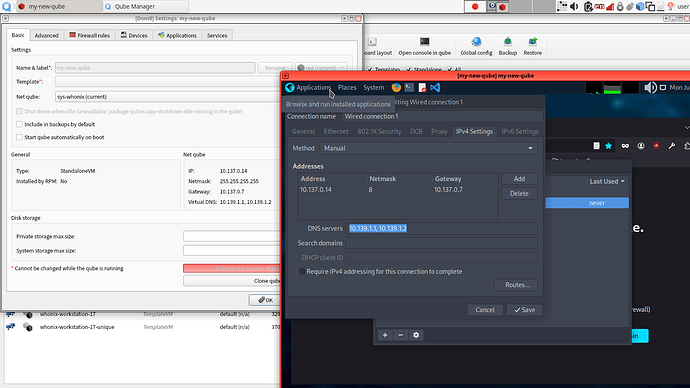Enable Include in backups by default
This screenshot has height=388, width=690.
tap(19, 124)
